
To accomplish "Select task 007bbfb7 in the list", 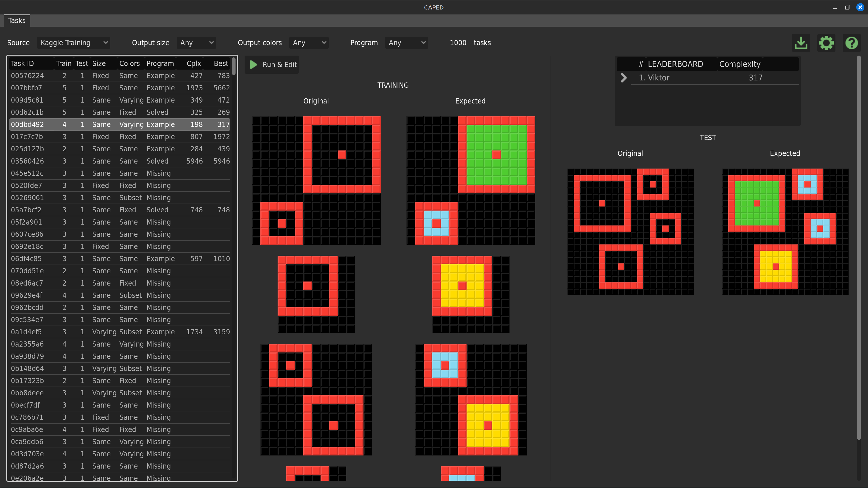I will (x=27, y=88).
